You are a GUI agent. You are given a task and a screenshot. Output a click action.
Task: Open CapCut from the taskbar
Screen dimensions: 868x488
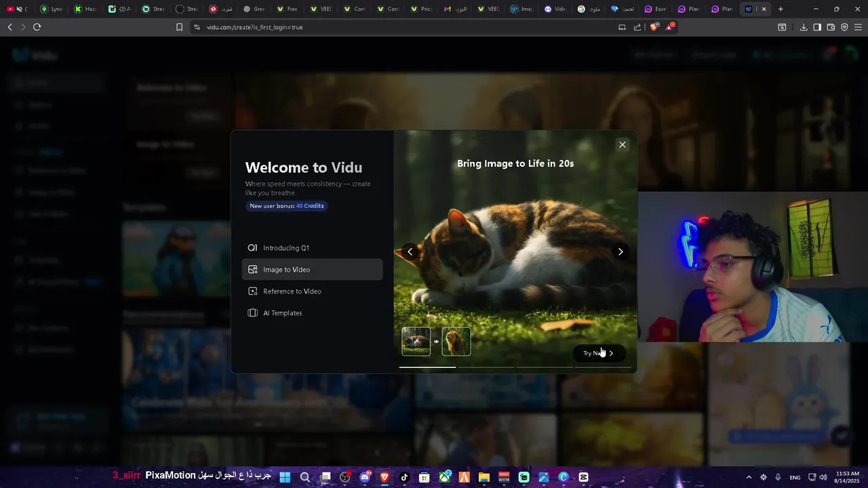click(x=583, y=477)
